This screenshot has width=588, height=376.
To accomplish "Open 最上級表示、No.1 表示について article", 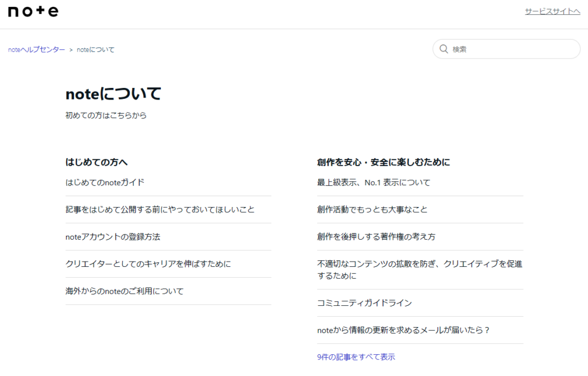I will tap(373, 183).
